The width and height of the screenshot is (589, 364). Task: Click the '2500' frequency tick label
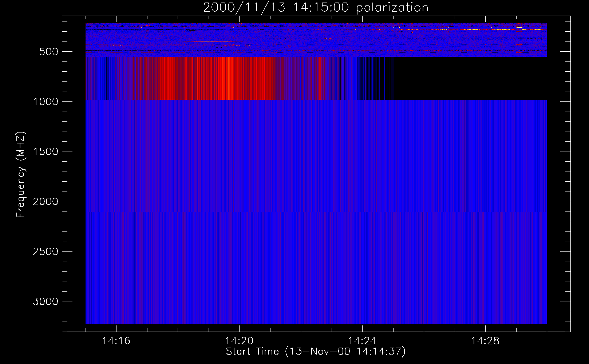(46, 252)
